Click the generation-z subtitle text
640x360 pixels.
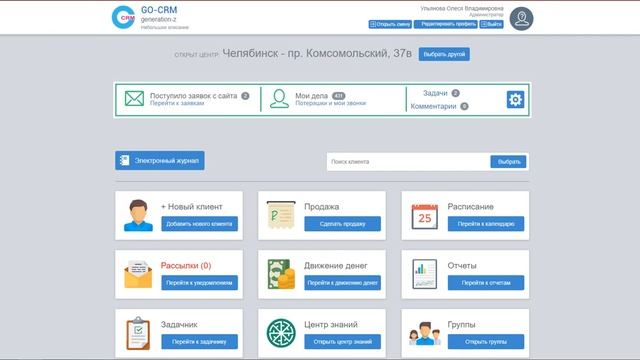[x=158, y=19]
